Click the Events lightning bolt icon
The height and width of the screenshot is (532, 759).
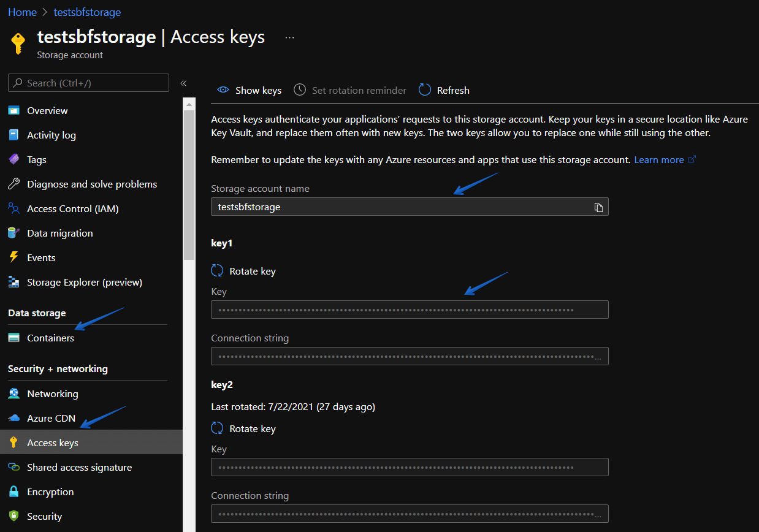tap(15, 257)
